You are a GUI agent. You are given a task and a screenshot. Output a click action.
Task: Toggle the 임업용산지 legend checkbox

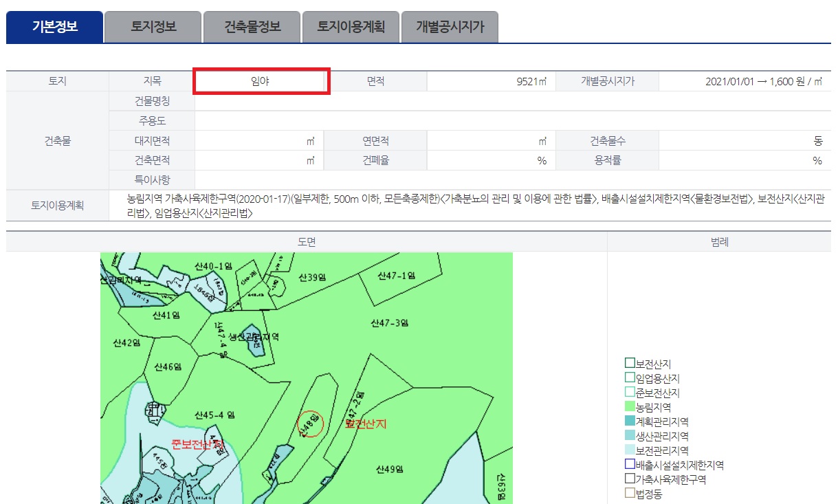pyautogui.click(x=631, y=377)
